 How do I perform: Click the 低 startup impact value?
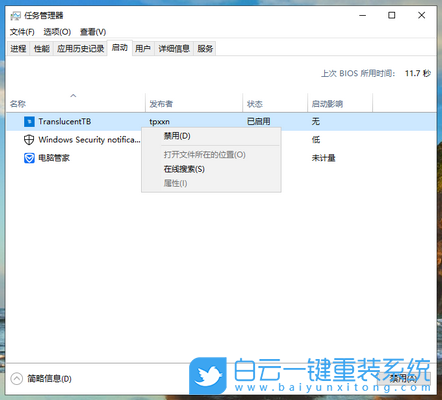coord(316,140)
